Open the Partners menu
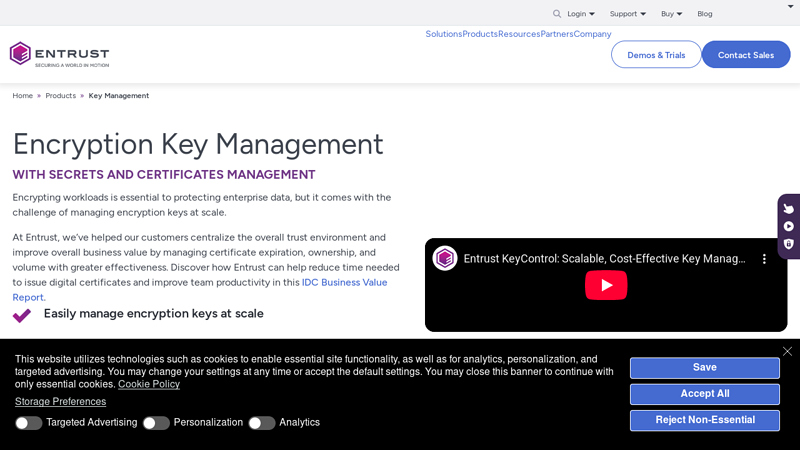800x450 pixels. pos(557,34)
